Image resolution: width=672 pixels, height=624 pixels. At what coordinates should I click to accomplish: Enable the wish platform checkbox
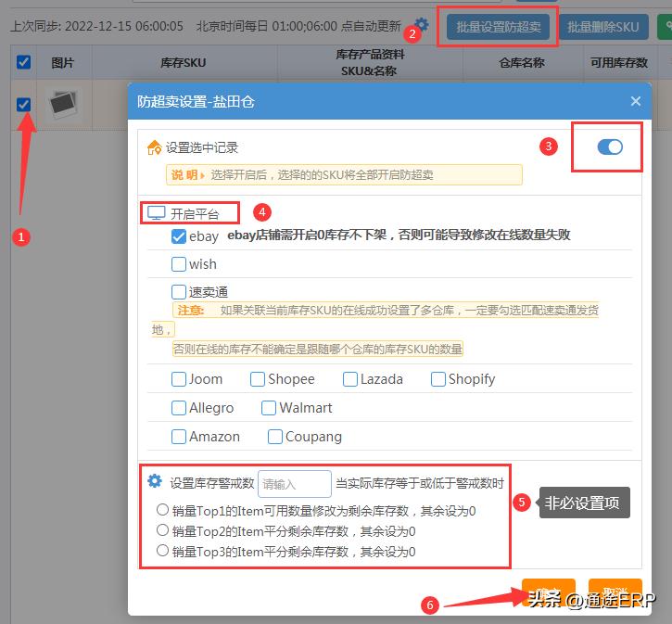click(x=178, y=264)
